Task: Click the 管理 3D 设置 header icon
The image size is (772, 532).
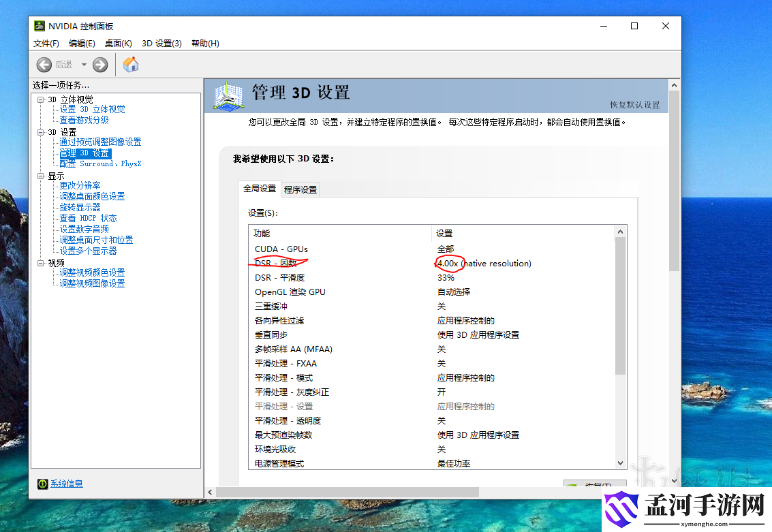Action: pos(228,96)
